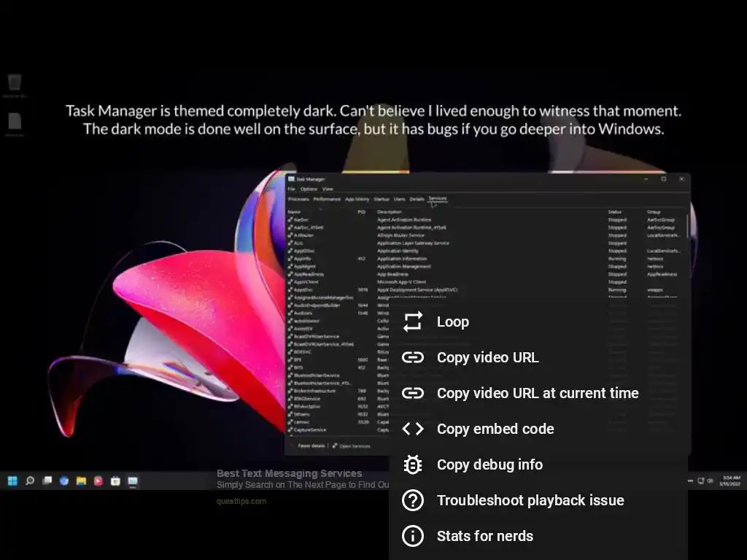Select the AJRouter service row
Viewport: 747px width, 560px height.
pos(485,236)
